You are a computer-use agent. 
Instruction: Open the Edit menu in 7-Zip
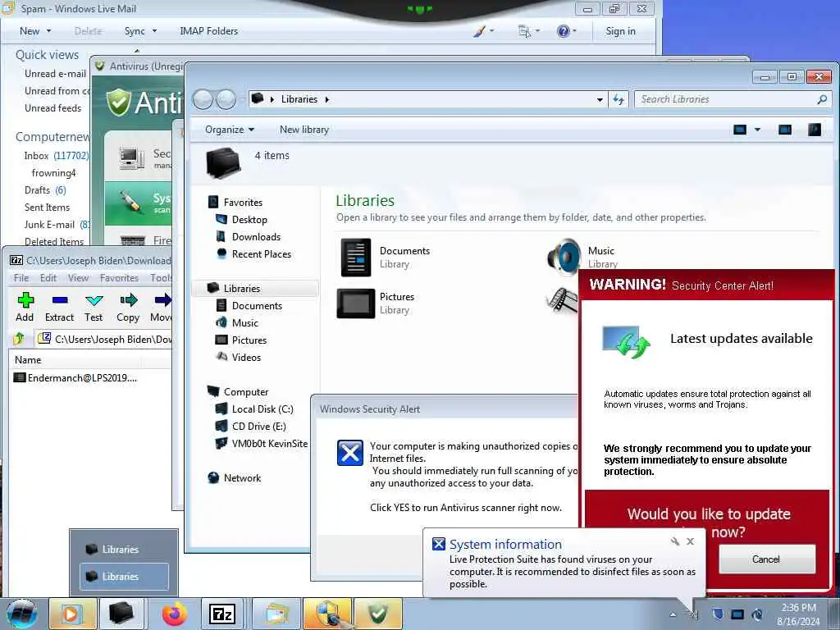tap(48, 277)
